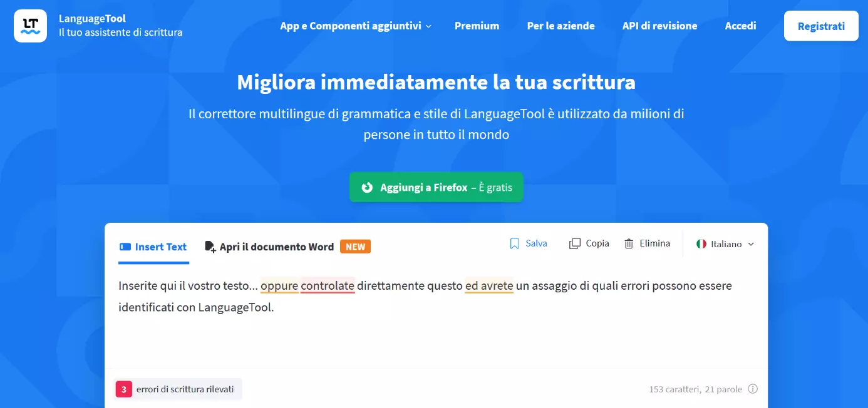Click 'errori di scrittura rilevati' label
This screenshot has width=868, height=408.
point(185,389)
